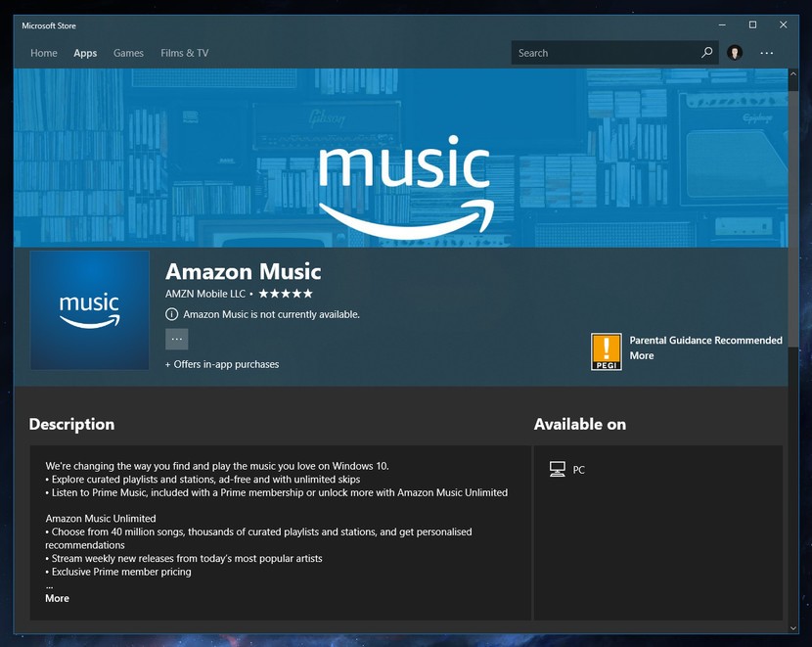Click the info icon beside the availability notice
Viewport: 812px width, 647px height.
click(171, 314)
